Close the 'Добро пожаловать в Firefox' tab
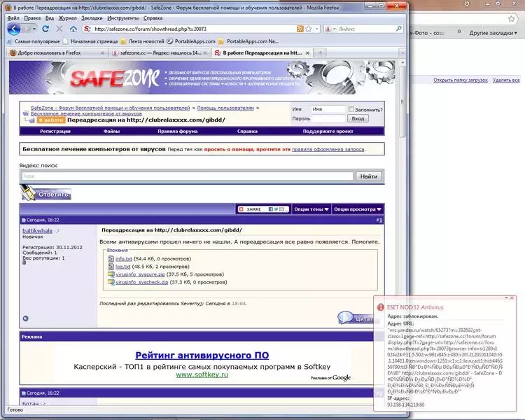The image size is (525, 420). pyautogui.click(x=102, y=53)
